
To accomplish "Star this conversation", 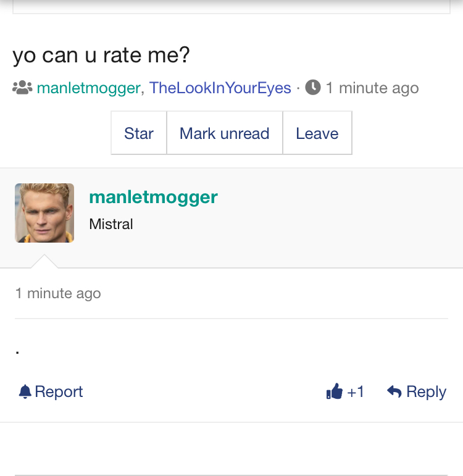I will pyautogui.click(x=139, y=133).
